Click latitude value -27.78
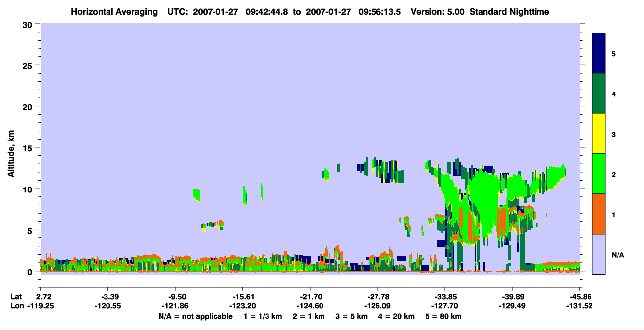644x330 pixels. point(377,297)
